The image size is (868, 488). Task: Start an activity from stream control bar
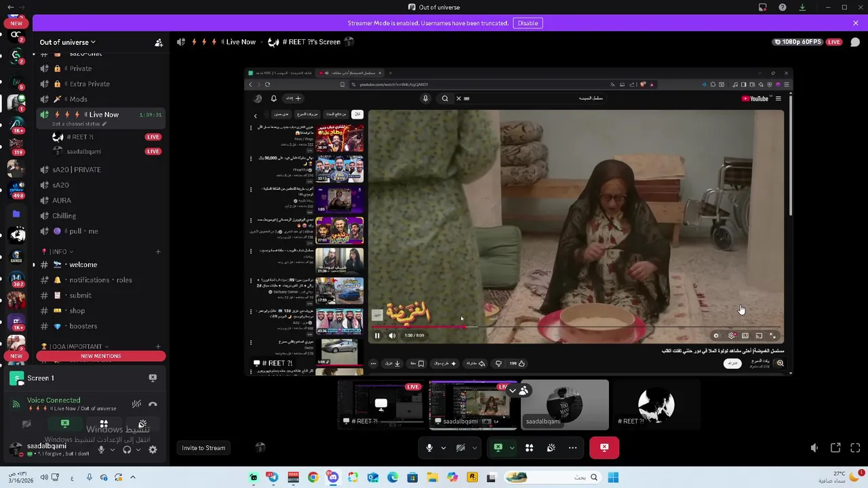[530, 447]
